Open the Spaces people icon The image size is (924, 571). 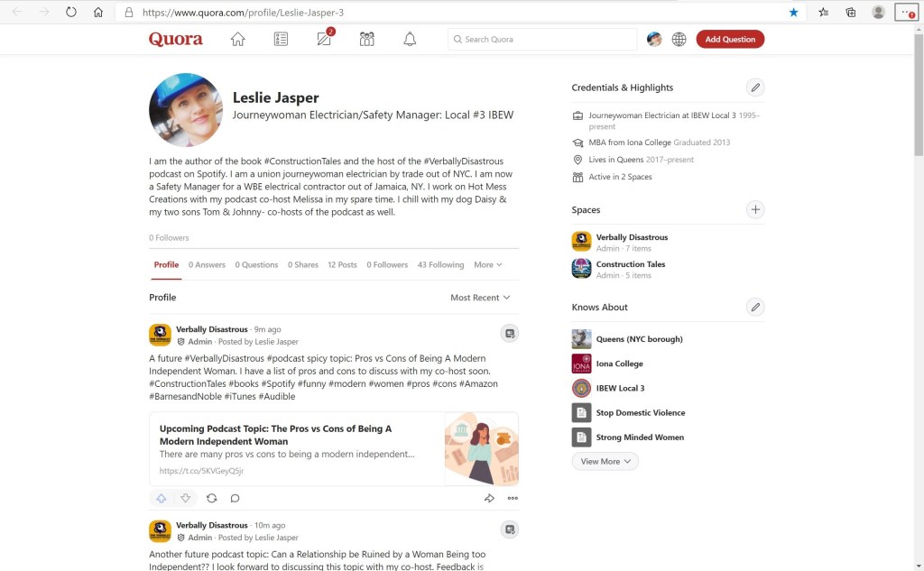(366, 40)
